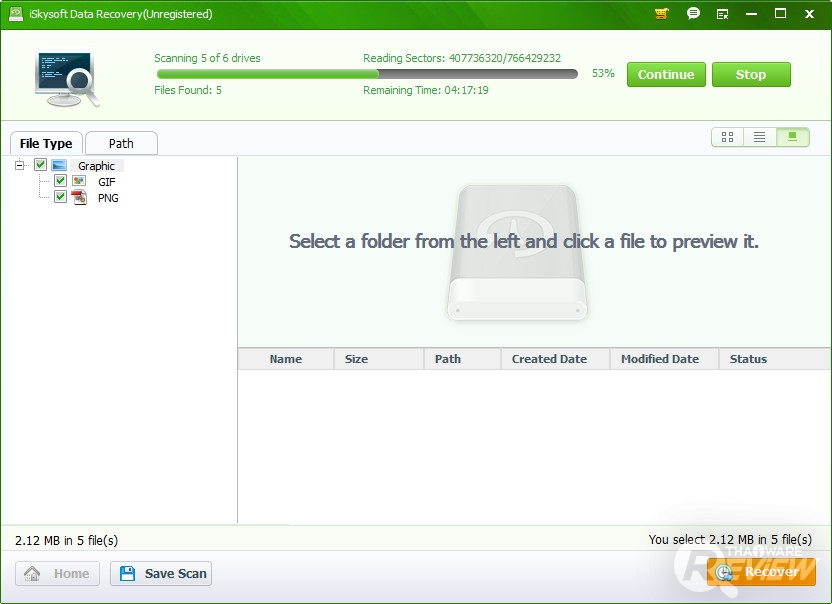Click '2.12 MB in 5 file(s)' status text
The image size is (832, 604).
66,540
